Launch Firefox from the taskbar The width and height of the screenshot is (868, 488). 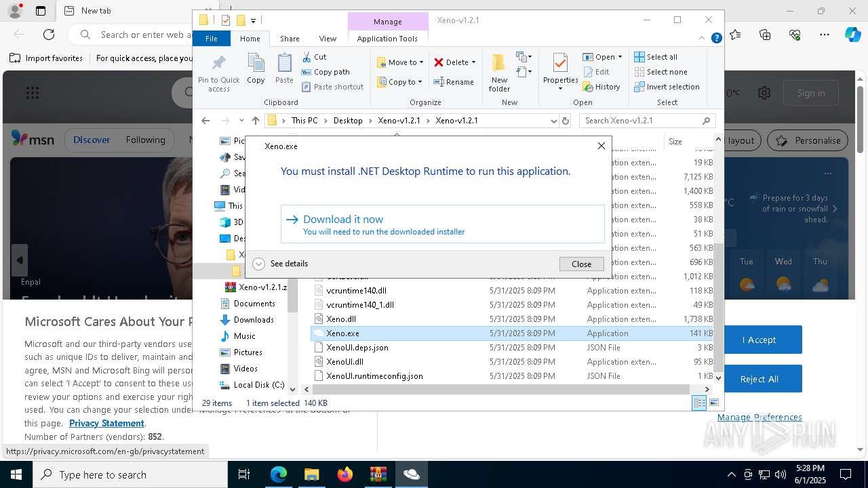pyautogui.click(x=344, y=474)
